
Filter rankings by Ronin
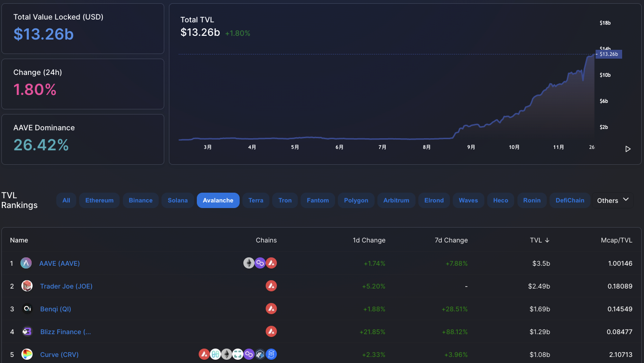(x=532, y=201)
